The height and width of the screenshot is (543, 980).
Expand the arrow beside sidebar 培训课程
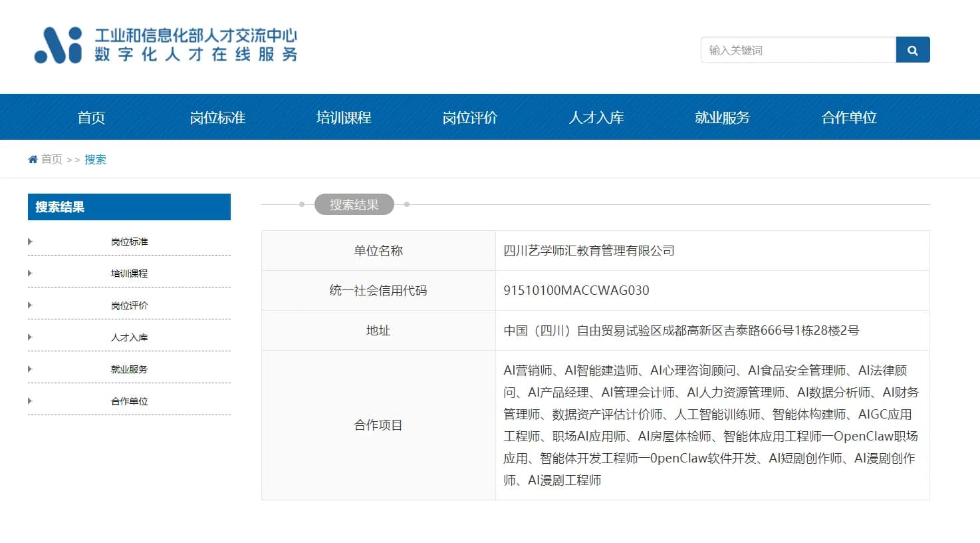(x=30, y=273)
